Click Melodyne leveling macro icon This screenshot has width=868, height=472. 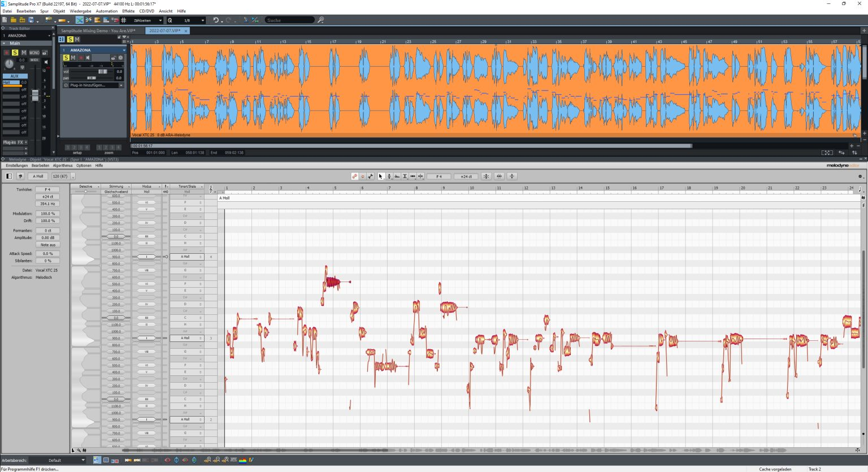(512, 176)
